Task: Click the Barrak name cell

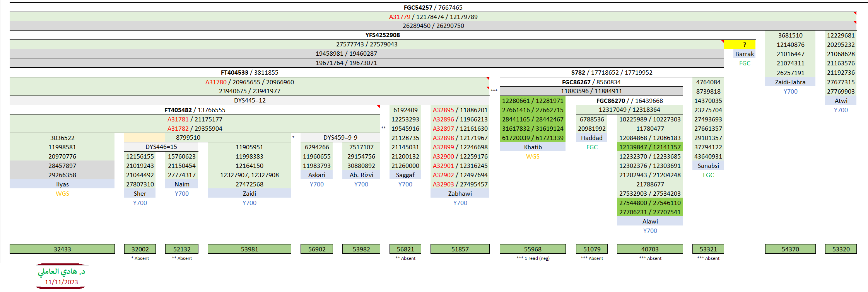Action: tap(744, 54)
